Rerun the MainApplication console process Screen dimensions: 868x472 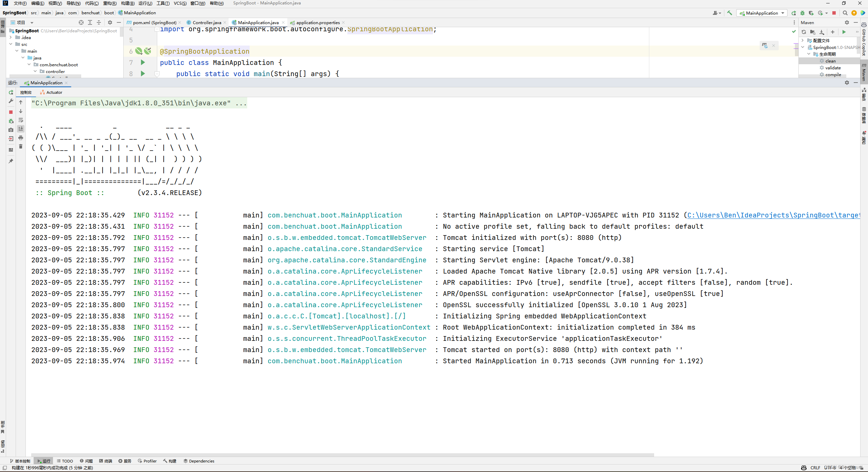(11, 92)
